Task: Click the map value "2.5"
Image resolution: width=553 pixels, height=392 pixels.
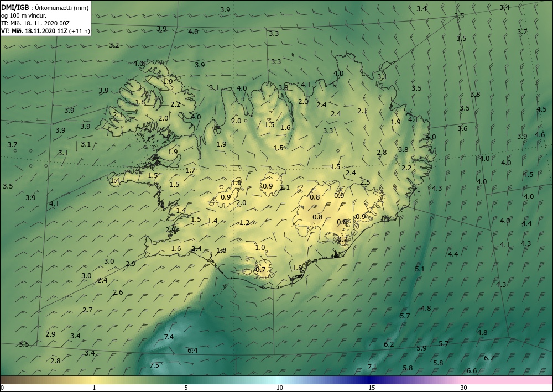Action: [365, 182]
